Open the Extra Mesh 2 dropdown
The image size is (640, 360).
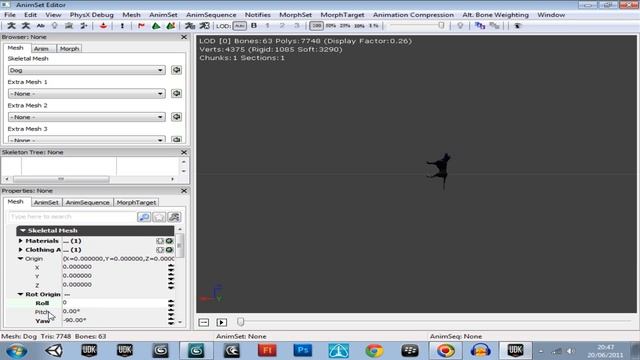(86, 117)
